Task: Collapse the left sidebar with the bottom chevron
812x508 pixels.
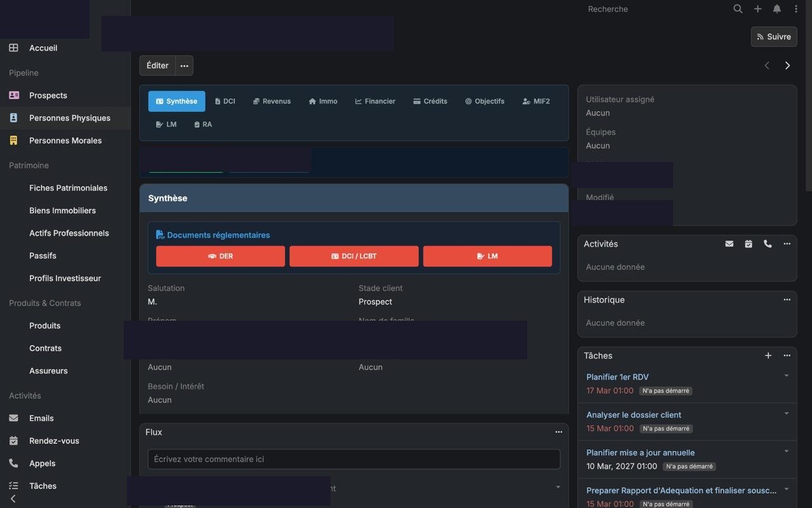Action: click(x=14, y=498)
